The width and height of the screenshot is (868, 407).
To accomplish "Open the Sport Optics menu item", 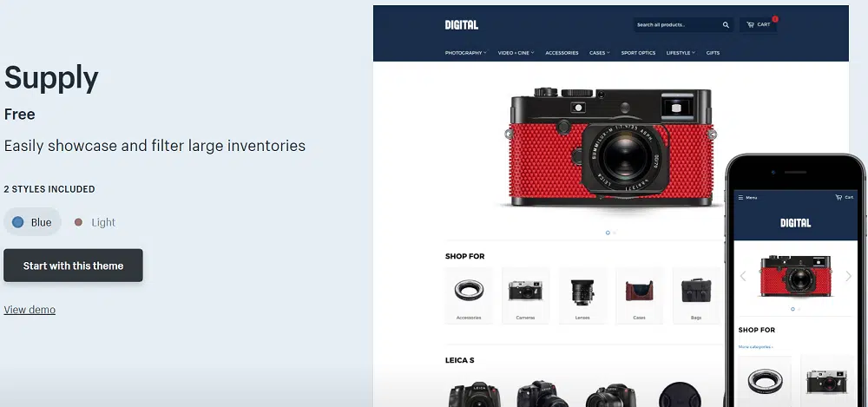I will [x=638, y=53].
